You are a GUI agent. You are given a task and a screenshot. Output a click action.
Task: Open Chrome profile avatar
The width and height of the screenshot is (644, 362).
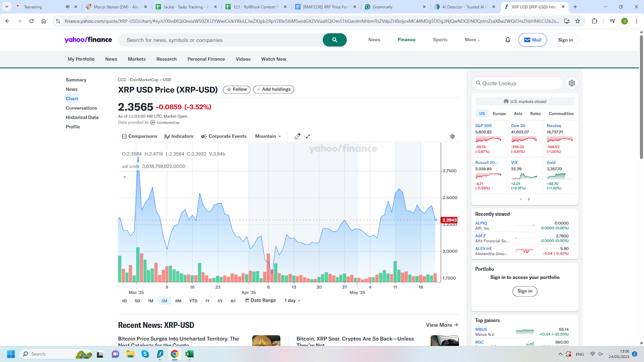[x=624, y=21]
